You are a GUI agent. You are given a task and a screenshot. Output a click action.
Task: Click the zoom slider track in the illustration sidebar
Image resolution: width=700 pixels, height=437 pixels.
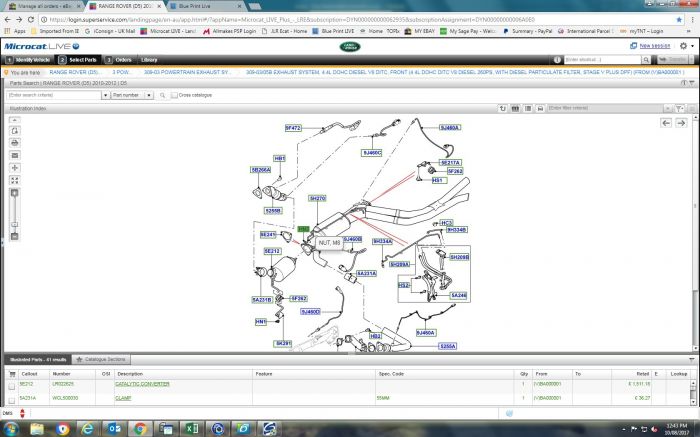point(15,214)
